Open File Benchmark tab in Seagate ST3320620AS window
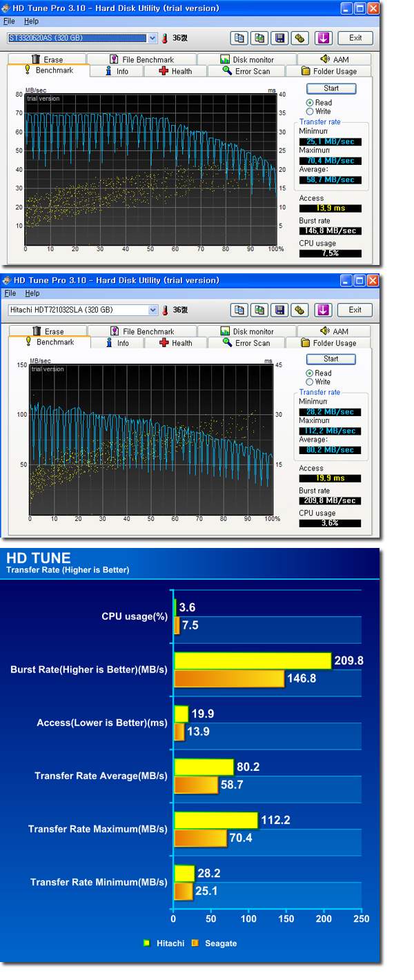This screenshot has height=980, width=414. pyautogui.click(x=141, y=60)
